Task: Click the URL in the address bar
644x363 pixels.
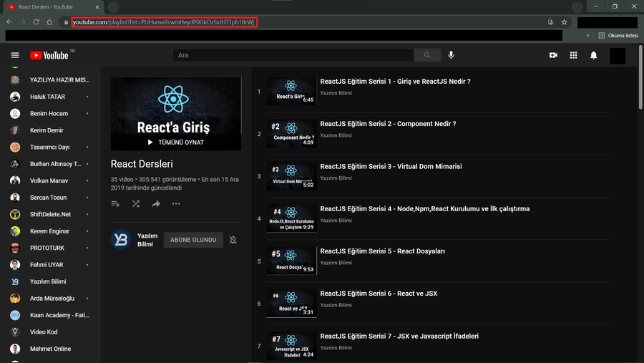Action: (164, 22)
